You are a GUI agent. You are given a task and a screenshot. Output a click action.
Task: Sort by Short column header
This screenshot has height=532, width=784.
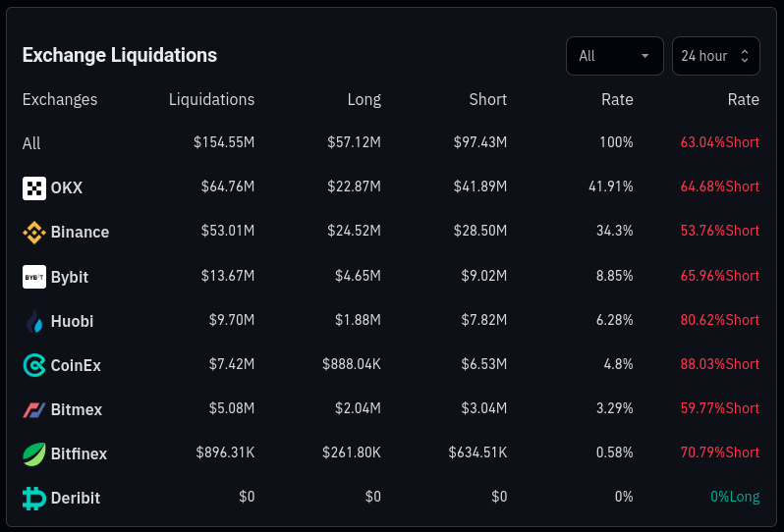click(x=487, y=99)
